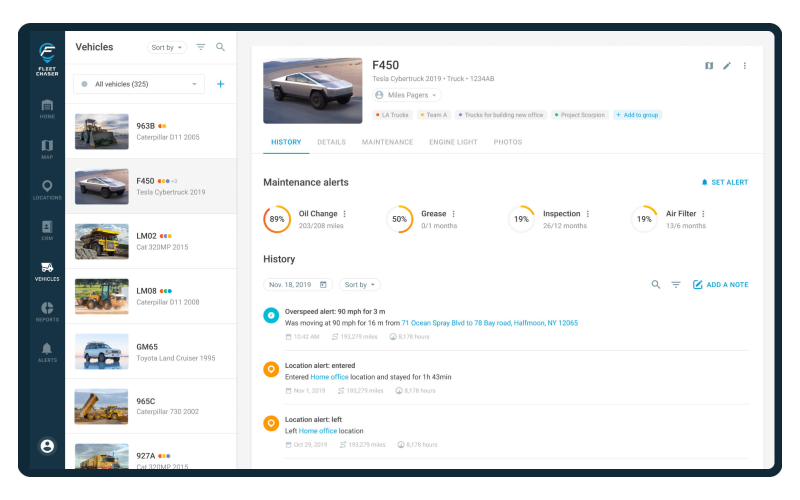Search the history entries

click(656, 285)
